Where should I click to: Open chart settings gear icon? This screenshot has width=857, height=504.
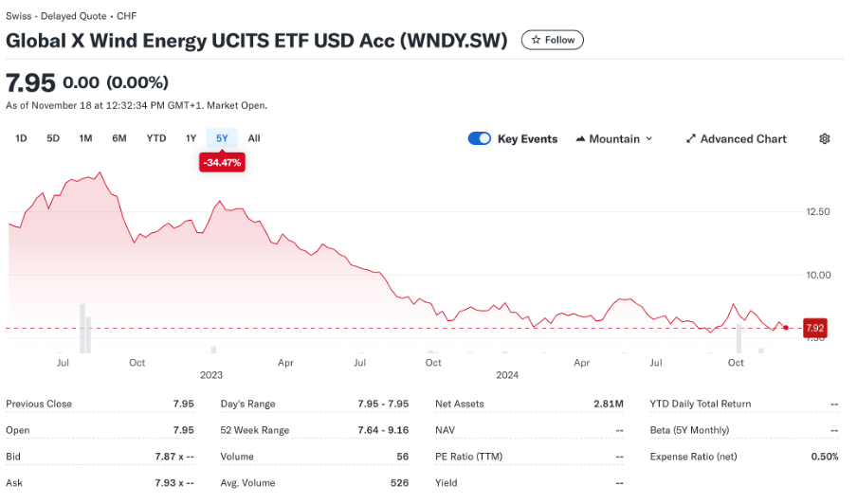824,138
